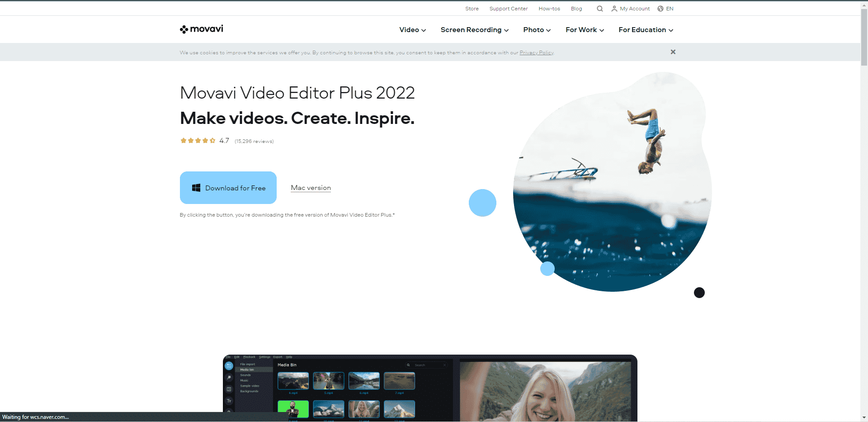Click the smiling woman video preview
The width and height of the screenshot is (868, 422).
(545, 391)
